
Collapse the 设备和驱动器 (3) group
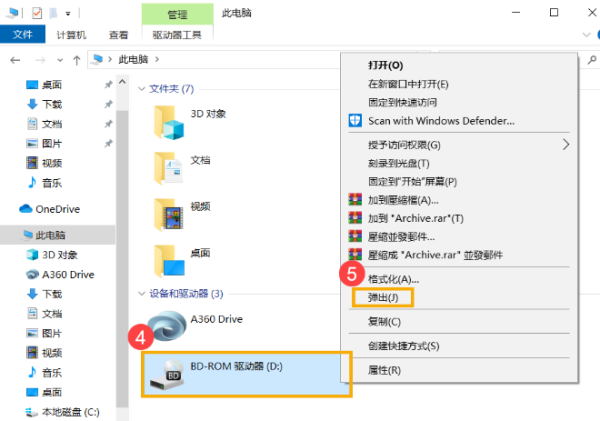click(x=142, y=294)
